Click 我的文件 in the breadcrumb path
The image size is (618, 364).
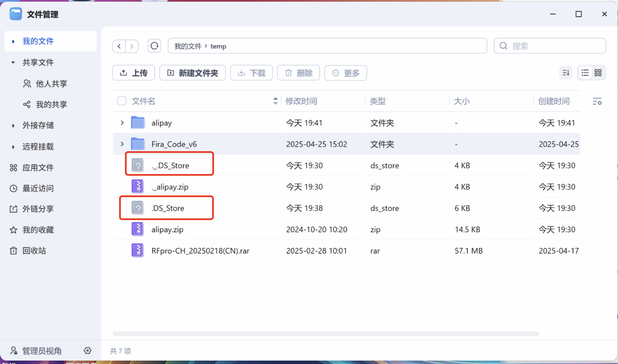[188, 46]
